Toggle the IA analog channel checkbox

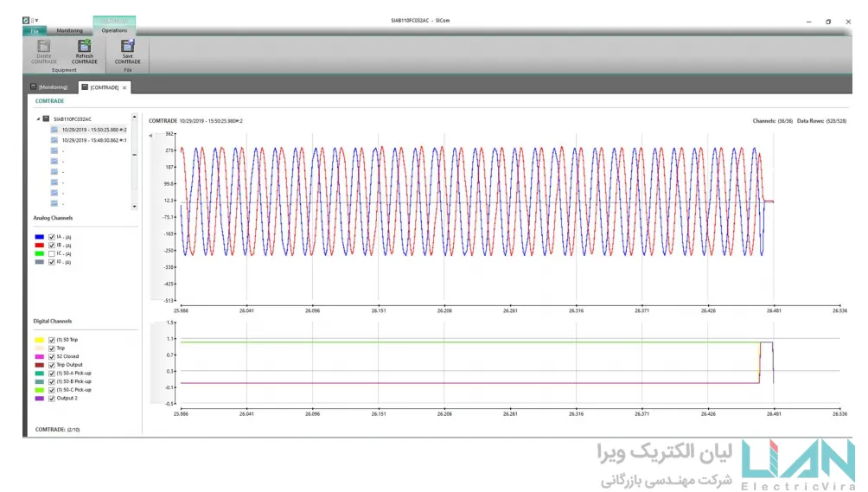point(52,237)
